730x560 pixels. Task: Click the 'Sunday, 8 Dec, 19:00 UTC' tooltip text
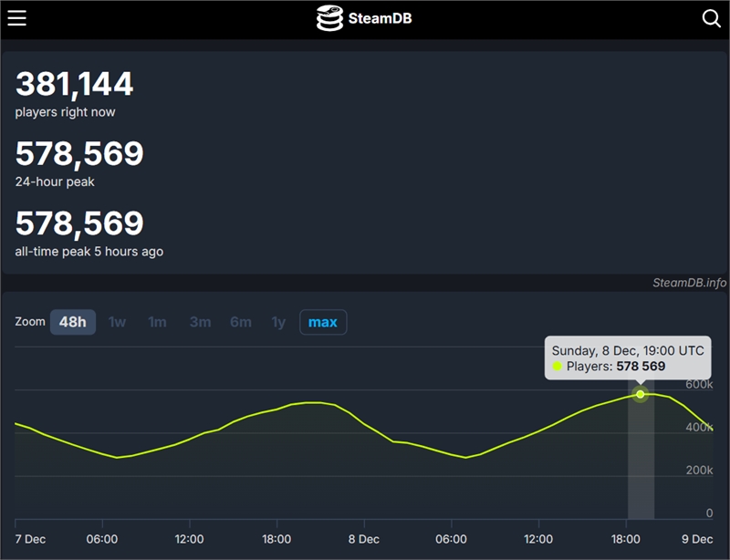pos(628,350)
